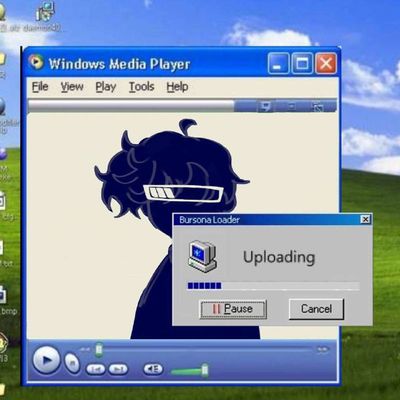Click the round Play button in Media Player

(x=46, y=360)
